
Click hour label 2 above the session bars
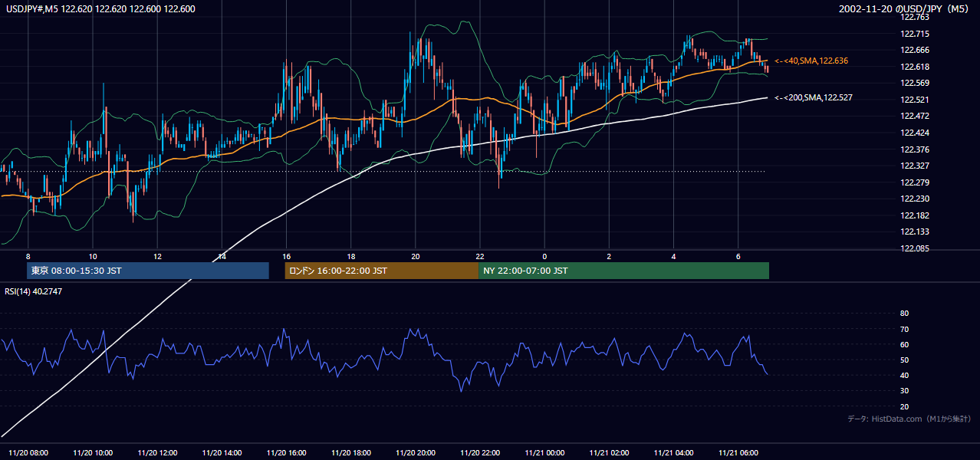pos(609,256)
